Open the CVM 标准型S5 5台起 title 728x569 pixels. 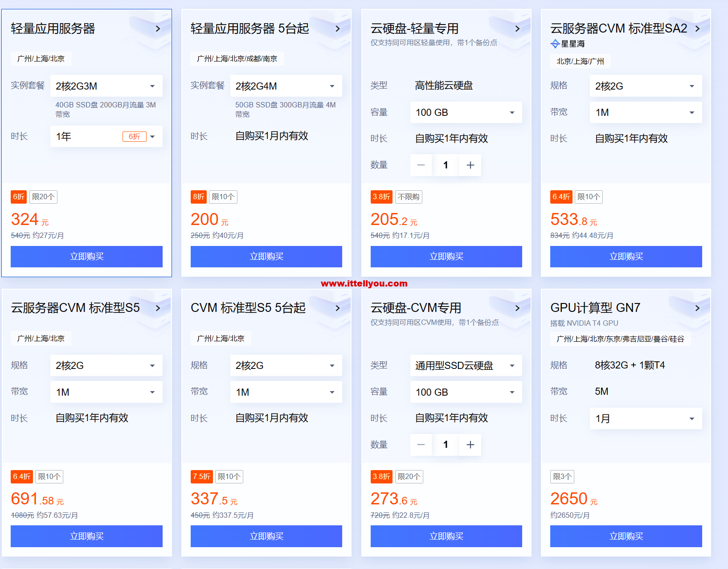point(248,308)
